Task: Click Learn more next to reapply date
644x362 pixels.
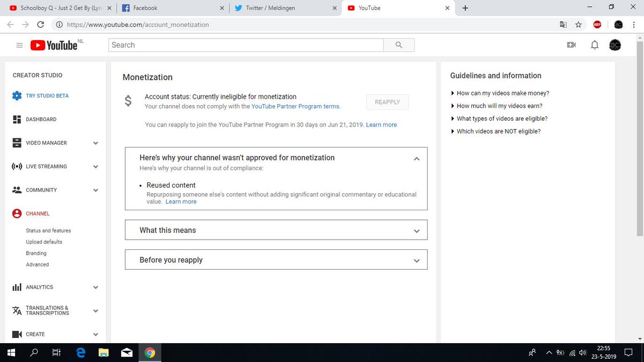Action: [382, 125]
